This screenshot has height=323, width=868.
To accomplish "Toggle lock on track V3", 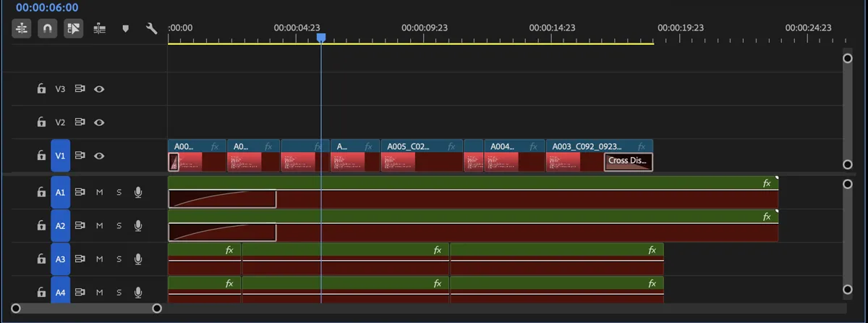I will point(42,89).
